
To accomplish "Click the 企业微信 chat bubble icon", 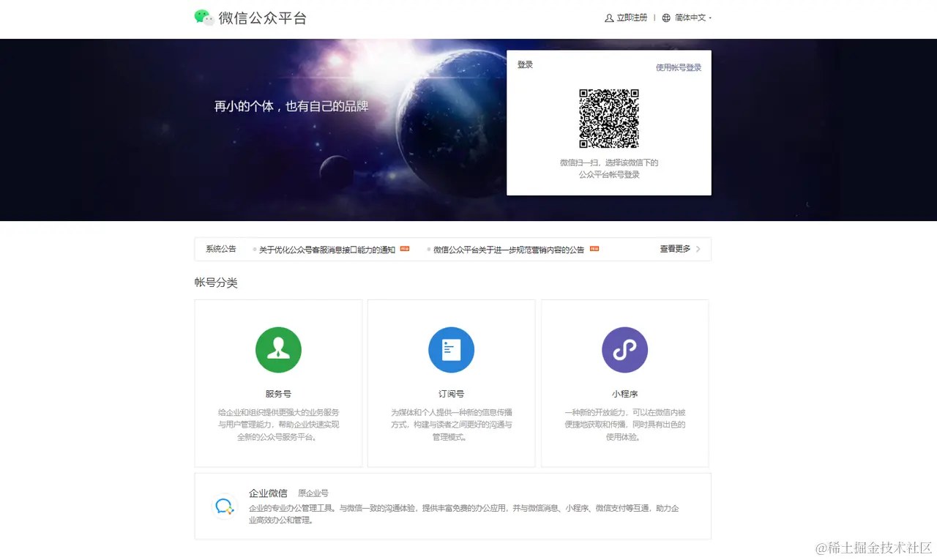I will (225, 507).
